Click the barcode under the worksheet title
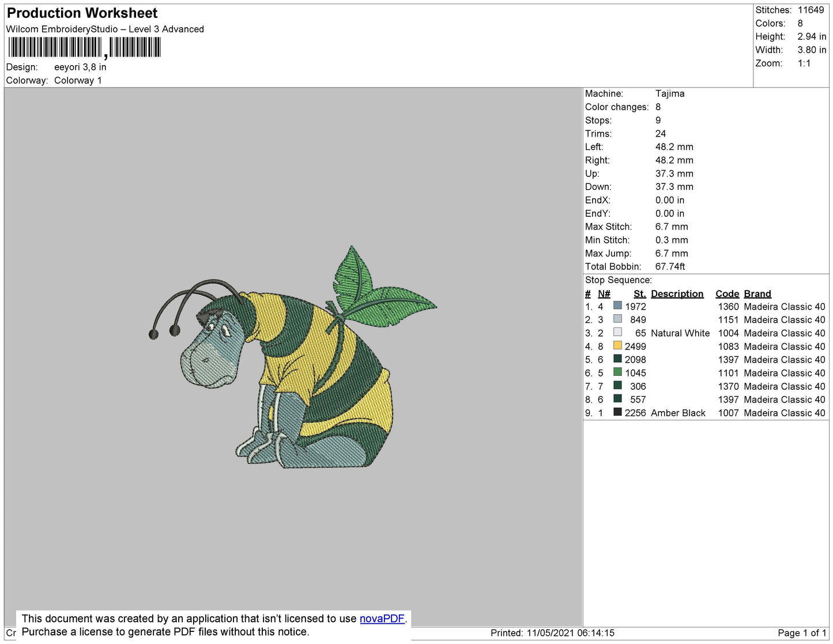This screenshot has width=833, height=644. 85,48
